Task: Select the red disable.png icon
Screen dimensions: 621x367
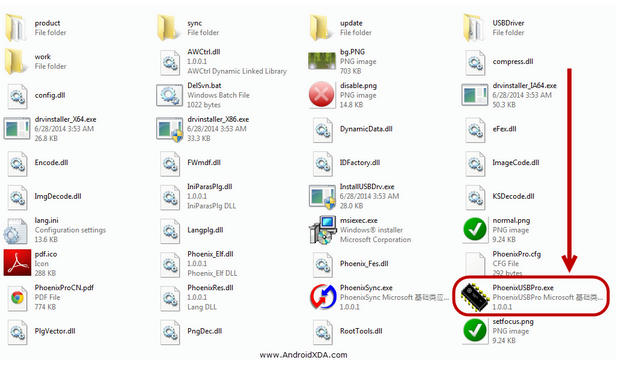Action: (x=322, y=95)
